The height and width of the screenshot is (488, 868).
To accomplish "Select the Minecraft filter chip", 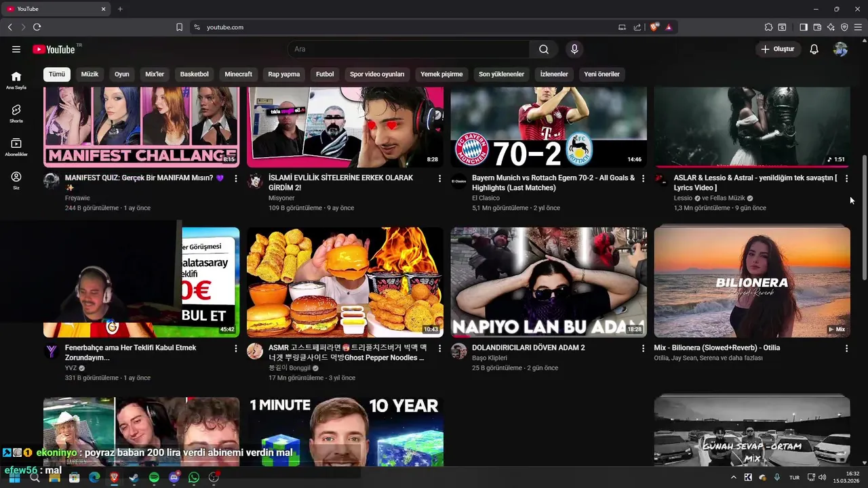I will (x=239, y=74).
